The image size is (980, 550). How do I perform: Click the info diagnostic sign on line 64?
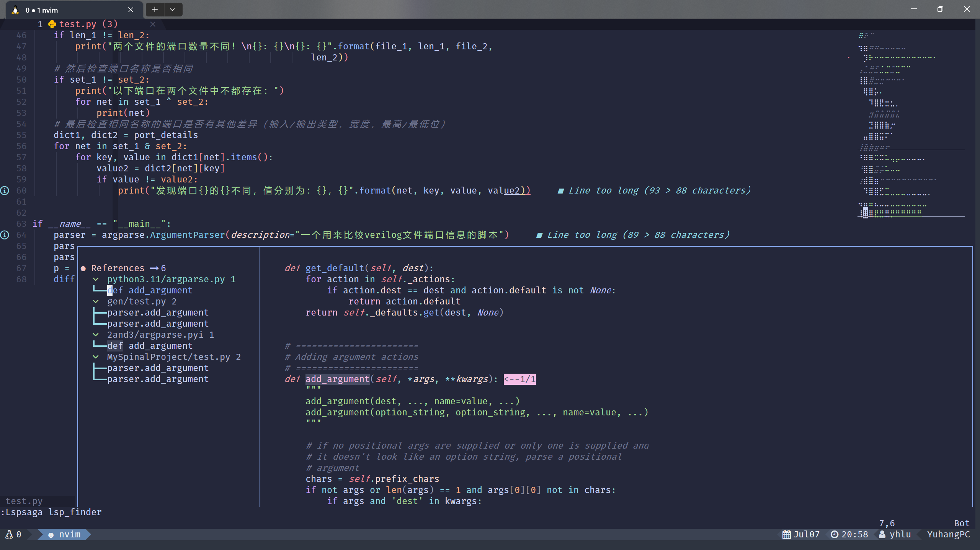point(5,235)
